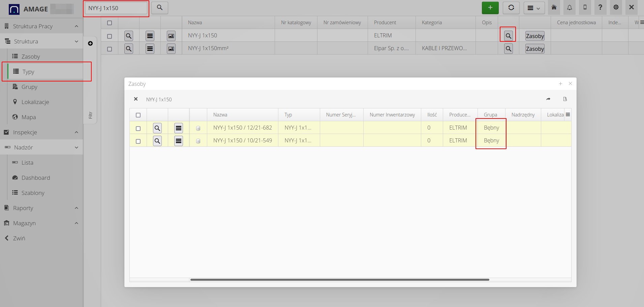Click the question mark help icon
The height and width of the screenshot is (307, 644).
600,7
